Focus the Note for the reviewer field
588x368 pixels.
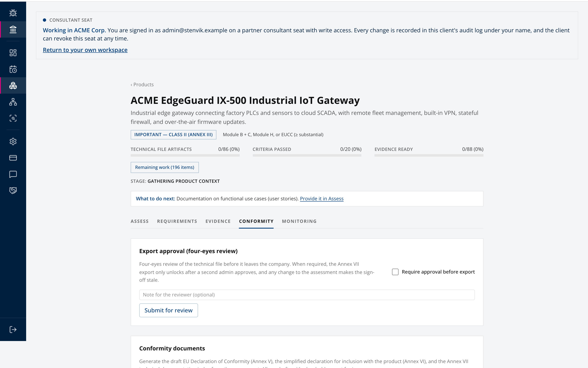click(x=307, y=295)
